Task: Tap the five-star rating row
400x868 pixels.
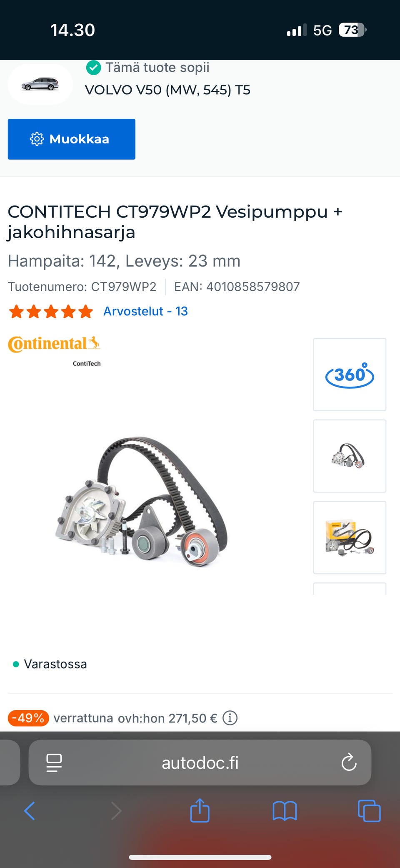Action: (x=51, y=311)
